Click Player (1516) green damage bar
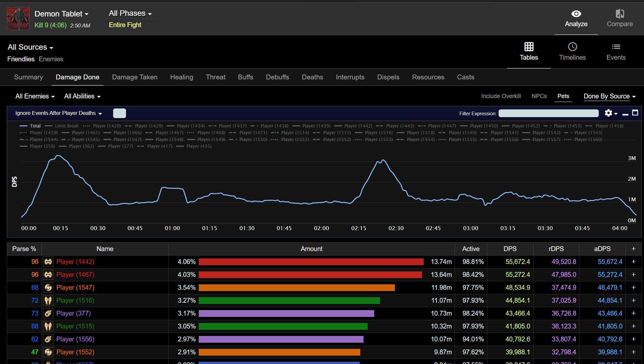This screenshot has height=364, width=644. 289,300
